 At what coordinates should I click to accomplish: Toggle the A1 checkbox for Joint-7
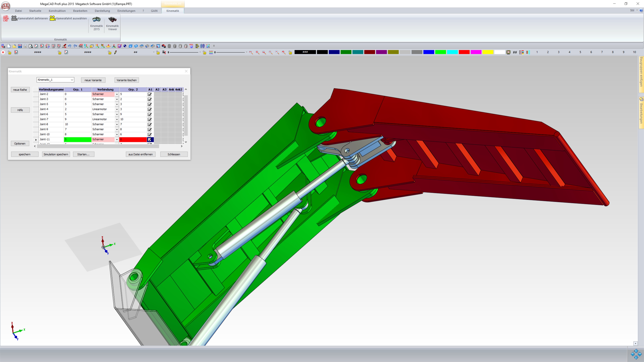[149, 119]
